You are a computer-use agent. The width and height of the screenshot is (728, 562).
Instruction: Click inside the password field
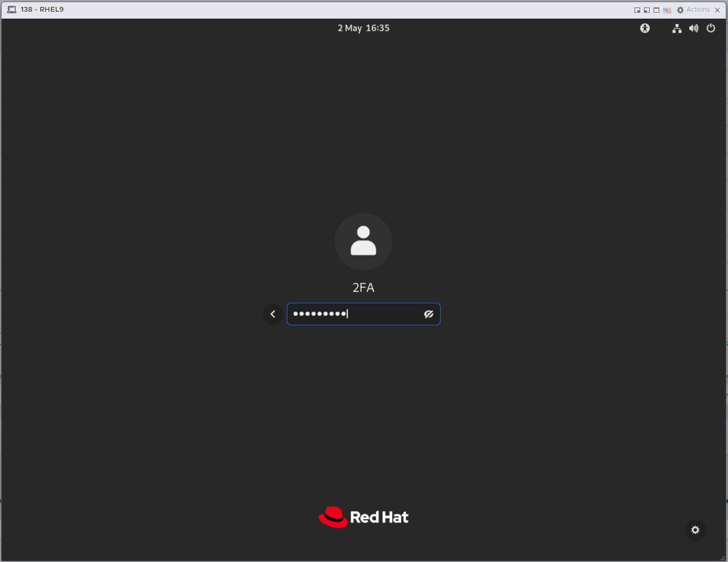tap(363, 314)
